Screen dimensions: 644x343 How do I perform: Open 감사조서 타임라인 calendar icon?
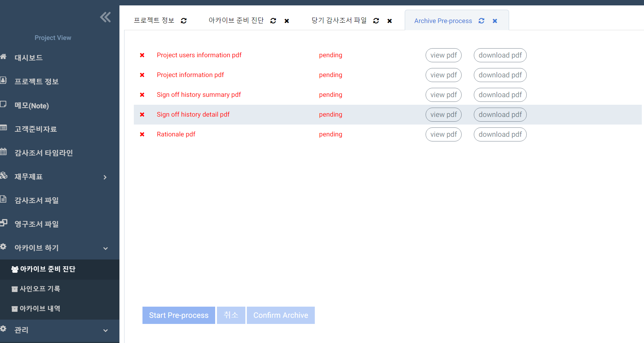point(4,152)
